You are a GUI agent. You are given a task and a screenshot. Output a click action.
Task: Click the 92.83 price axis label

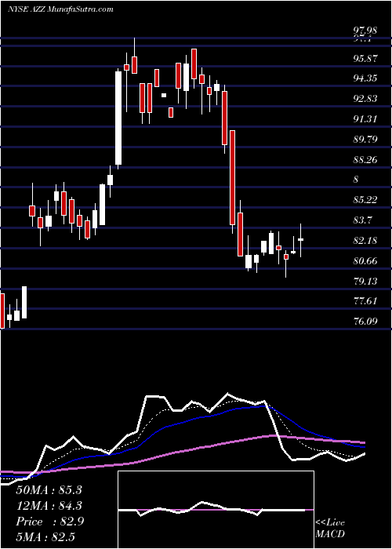[365, 99]
